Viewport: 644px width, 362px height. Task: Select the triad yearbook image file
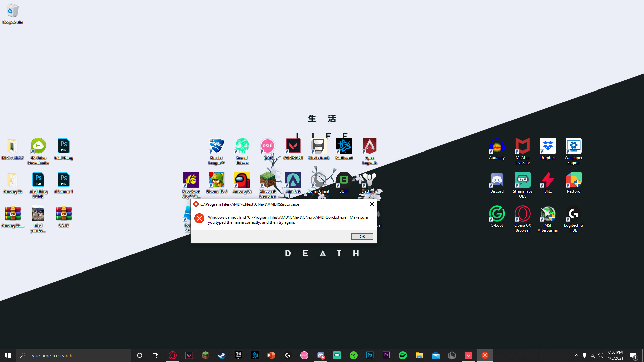(x=38, y=219)
